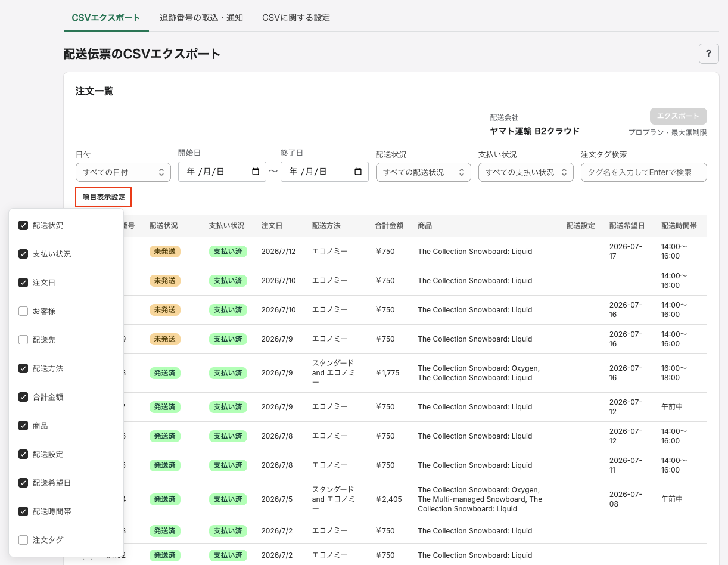Click the プロプラン・最大無制限 plan text
This screenshot has width=728, height=565.
coord(668,132)
